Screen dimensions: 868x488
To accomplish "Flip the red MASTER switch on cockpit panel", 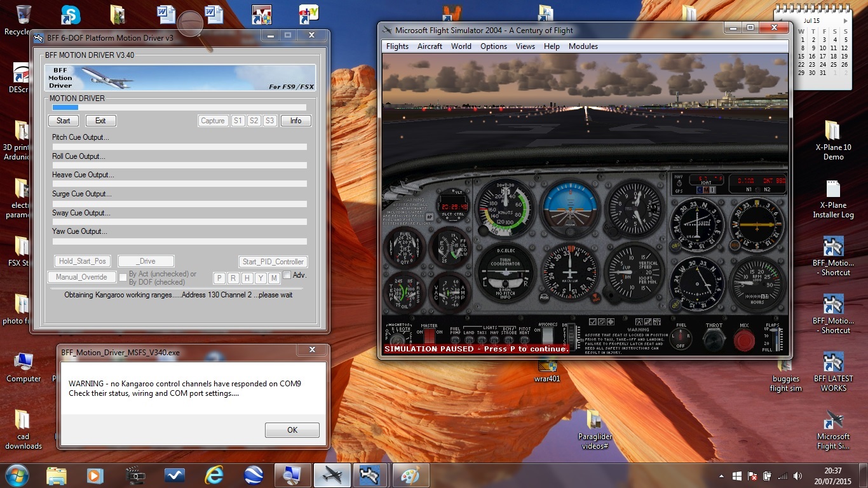I will [429, 336].
